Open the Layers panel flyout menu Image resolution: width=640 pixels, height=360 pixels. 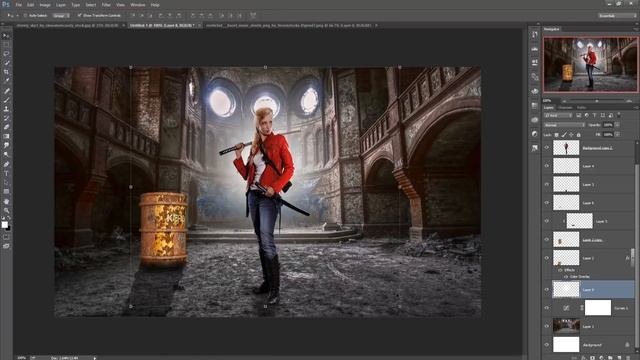point(636,107)
